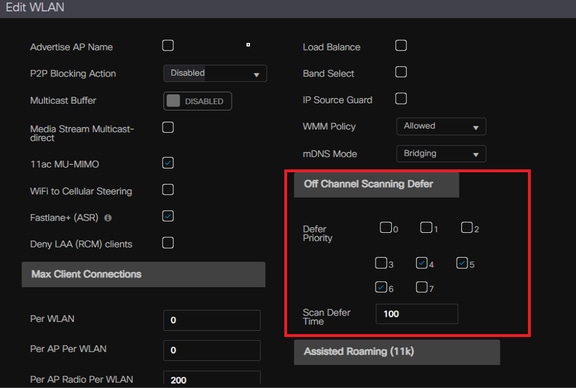Viewport: 576px width, 388px height.
Task: Click the Assisted Roaming (11k) header
Action: pos(397,352)
